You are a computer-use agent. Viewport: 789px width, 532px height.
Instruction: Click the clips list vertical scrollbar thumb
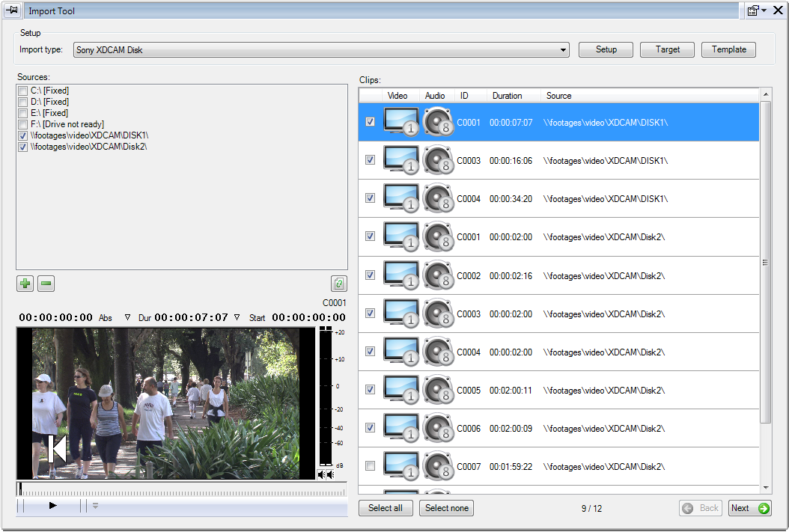(x=765, y=263)
